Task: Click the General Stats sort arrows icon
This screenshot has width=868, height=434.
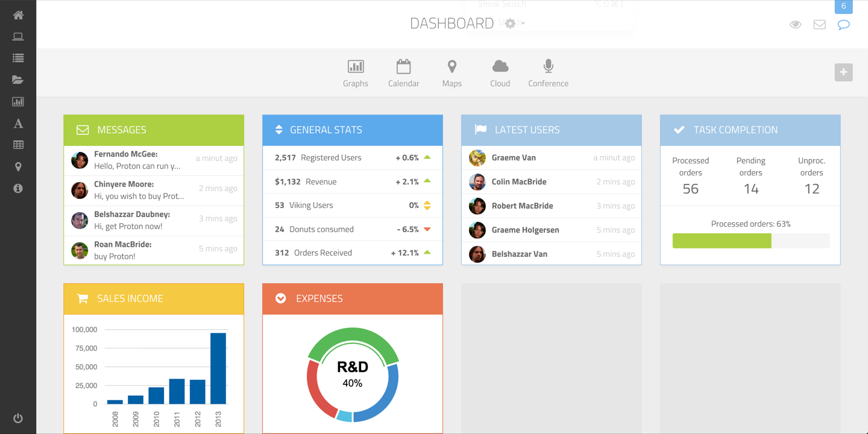Action: pos(278,130)
